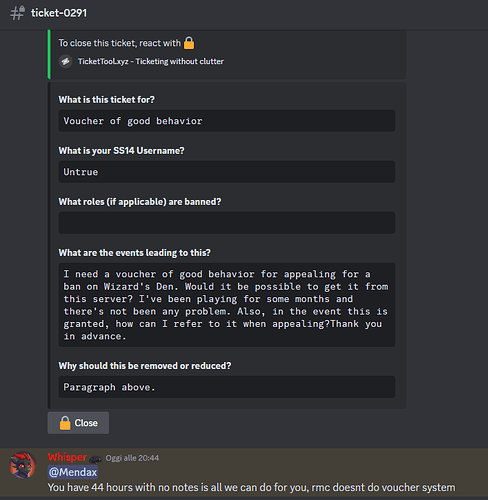Click the private channel hash icon
The image size is (488, 500).
17,13
